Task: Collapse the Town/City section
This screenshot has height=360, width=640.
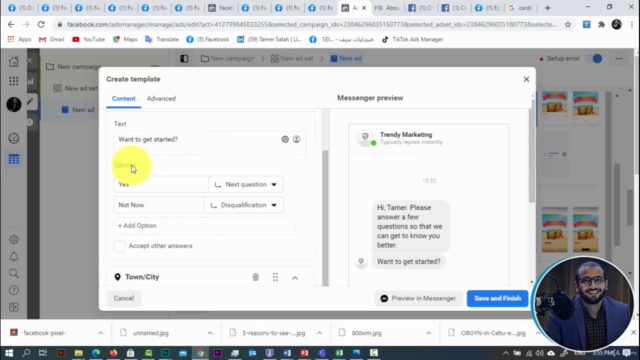Action: click(x=295, y=278)
